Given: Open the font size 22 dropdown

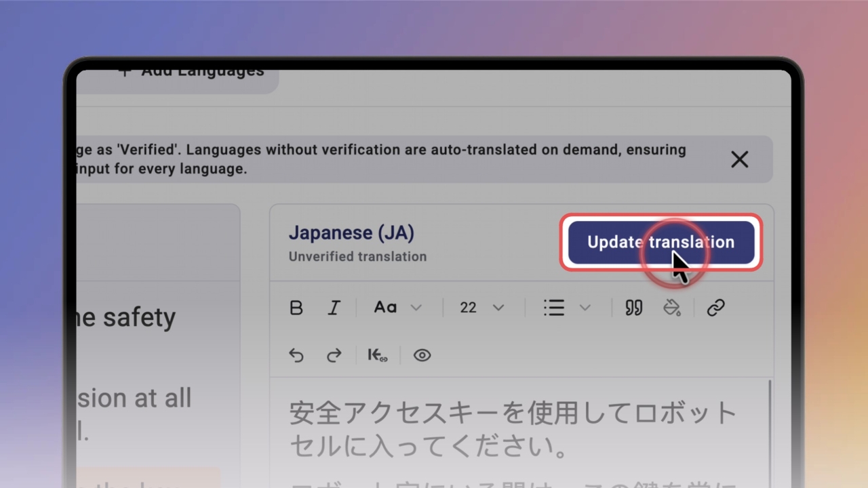Looking at the screenshot, I should (482, 308).
